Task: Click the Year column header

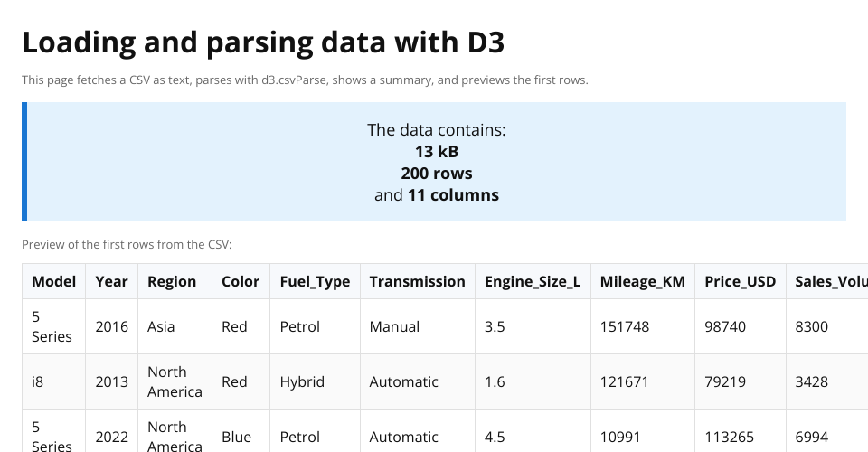Action: [x=111, y=281]
